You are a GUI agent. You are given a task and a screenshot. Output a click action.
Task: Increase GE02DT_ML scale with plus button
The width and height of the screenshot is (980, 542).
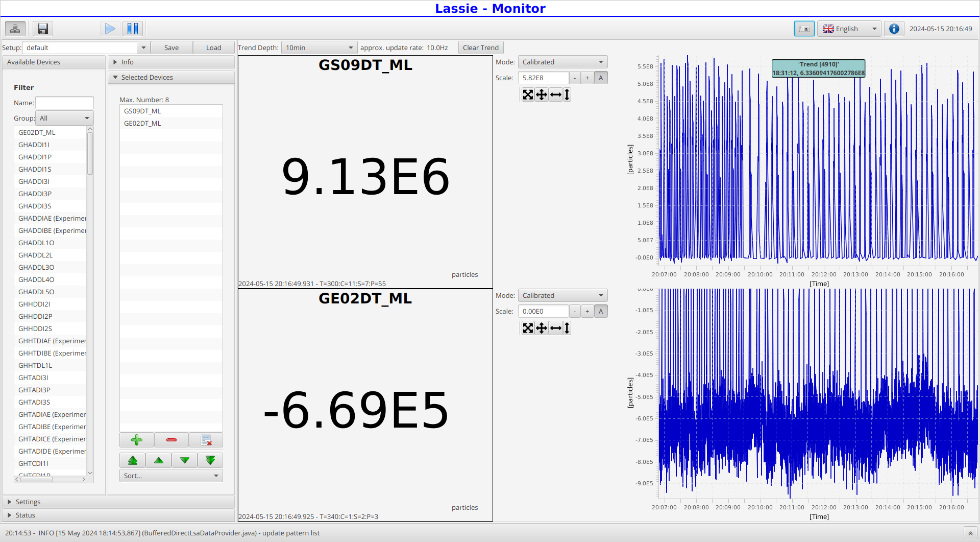pos(587,311)
